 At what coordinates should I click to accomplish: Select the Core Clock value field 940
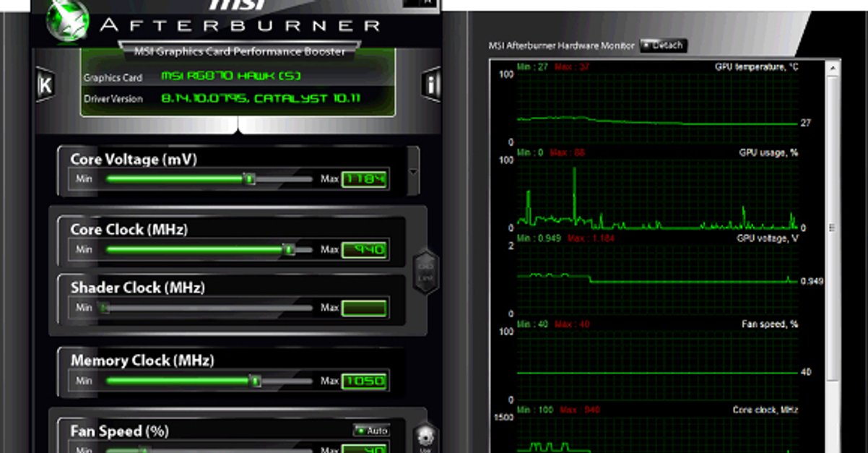365,250
